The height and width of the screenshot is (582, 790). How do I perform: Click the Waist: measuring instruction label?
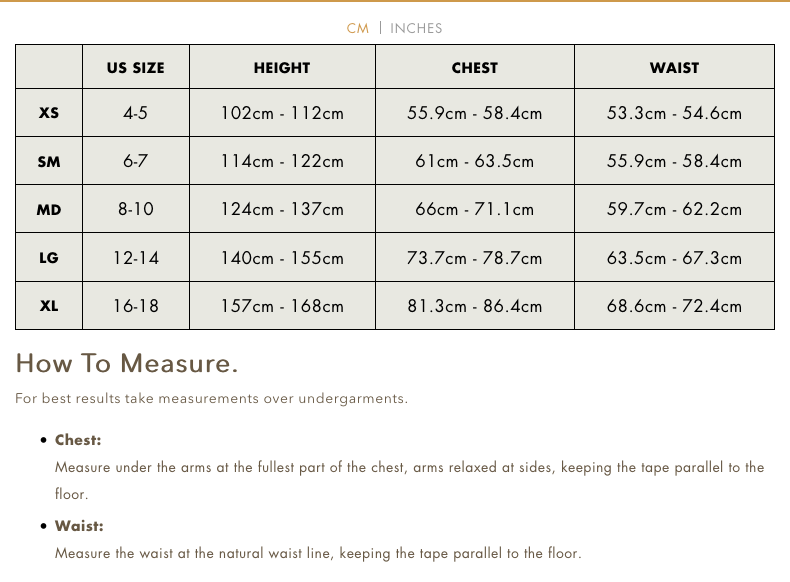click(x=79, y=526)
